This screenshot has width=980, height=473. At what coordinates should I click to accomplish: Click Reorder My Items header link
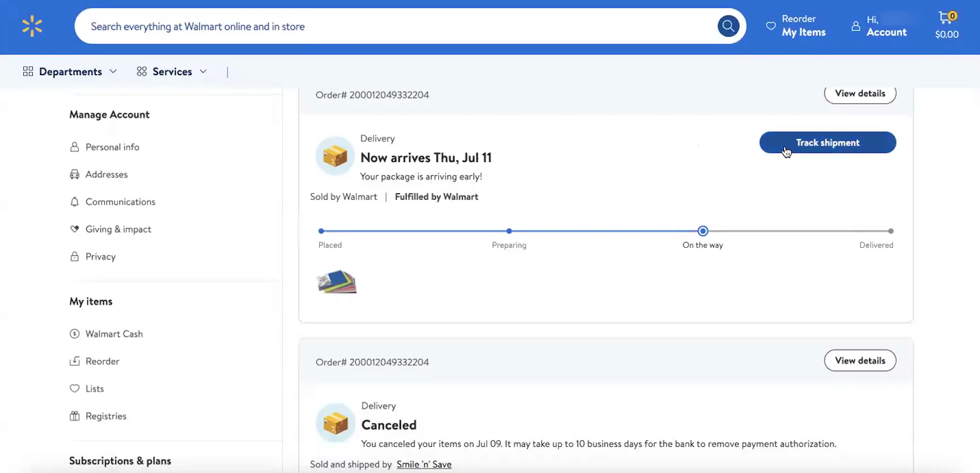pos(803,26)
